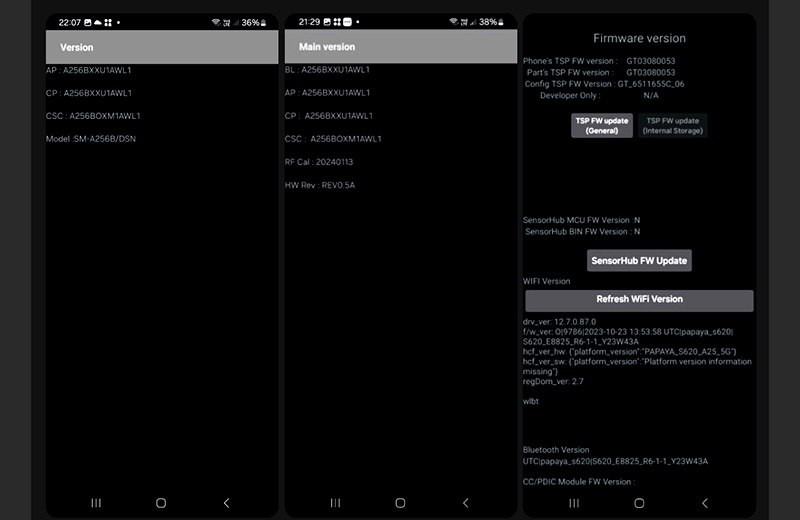800x520 pixels.
Task: Tap the home icon on the Version screen
Action: [x=161, y=503]
